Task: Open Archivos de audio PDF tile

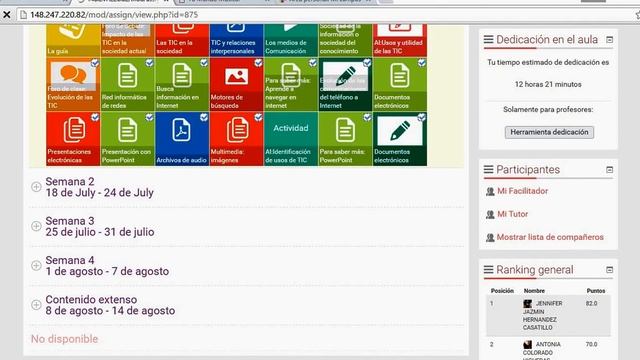Action: pyautogui.click(x=182, y=139)
